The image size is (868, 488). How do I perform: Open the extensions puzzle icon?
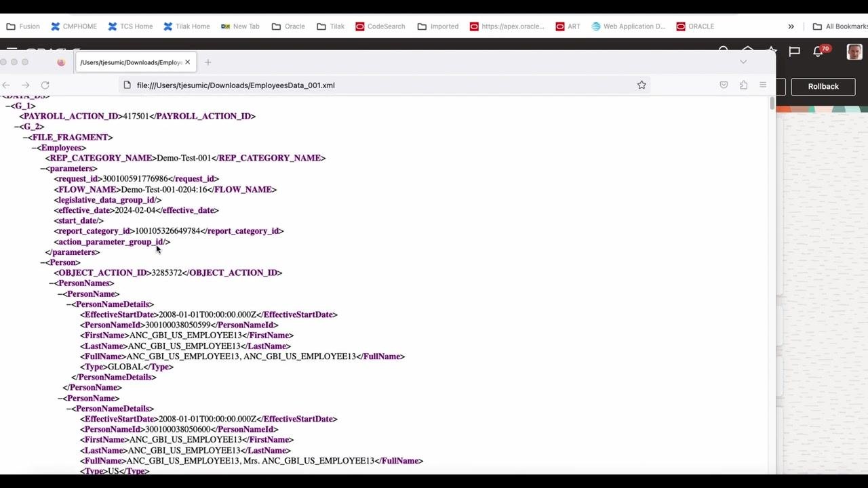744,85
